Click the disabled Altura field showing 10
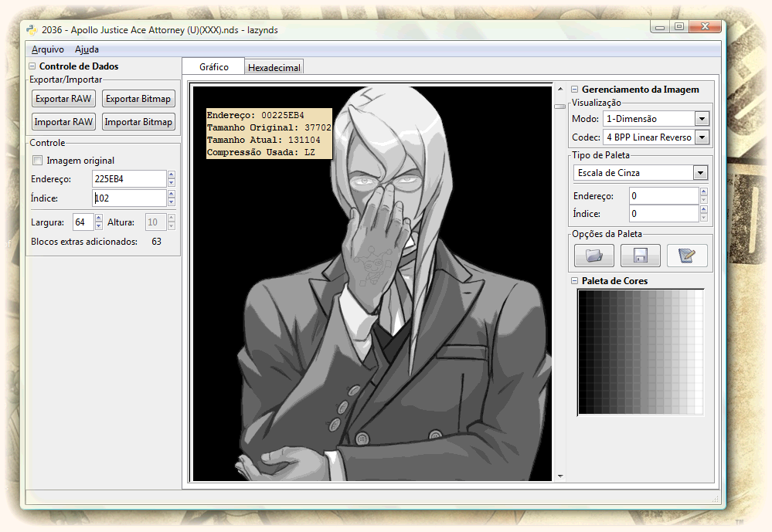The height and width of the screenshot is (532, 772). [157, 222]
